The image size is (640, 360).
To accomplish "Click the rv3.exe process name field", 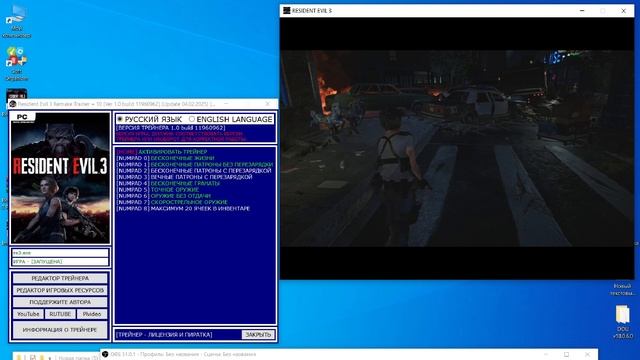I will [60, 253].
